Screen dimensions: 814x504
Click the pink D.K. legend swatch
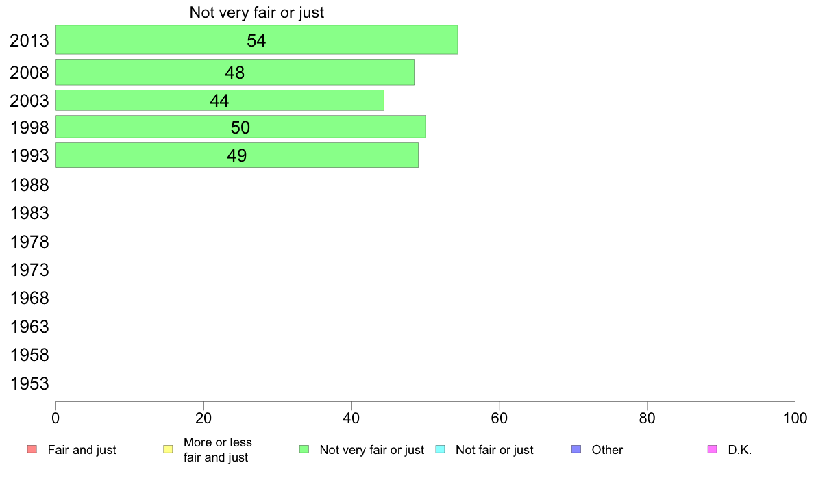tap(713, 449)
